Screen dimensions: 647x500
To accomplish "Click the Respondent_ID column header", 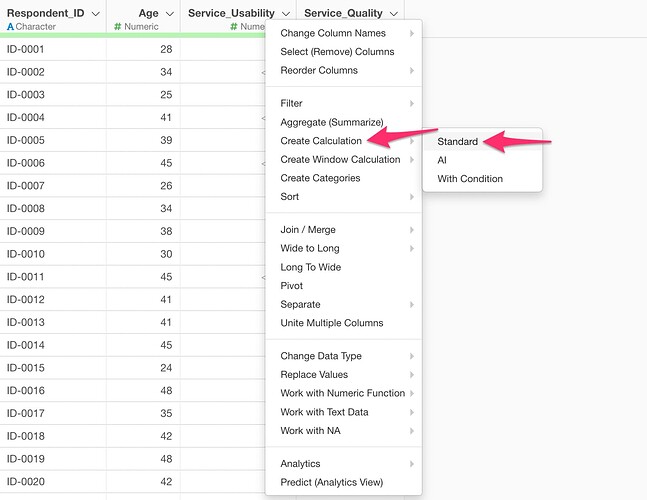I will (x=45, y=13).
